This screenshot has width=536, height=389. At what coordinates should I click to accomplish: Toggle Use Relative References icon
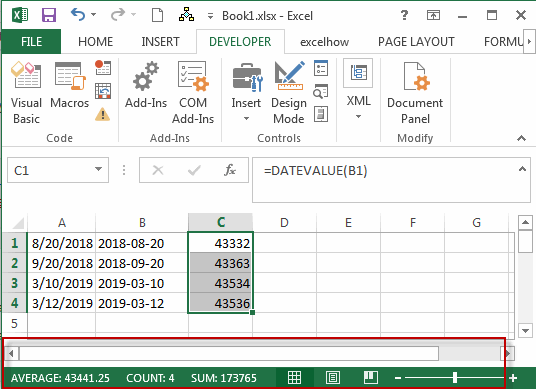103,91
